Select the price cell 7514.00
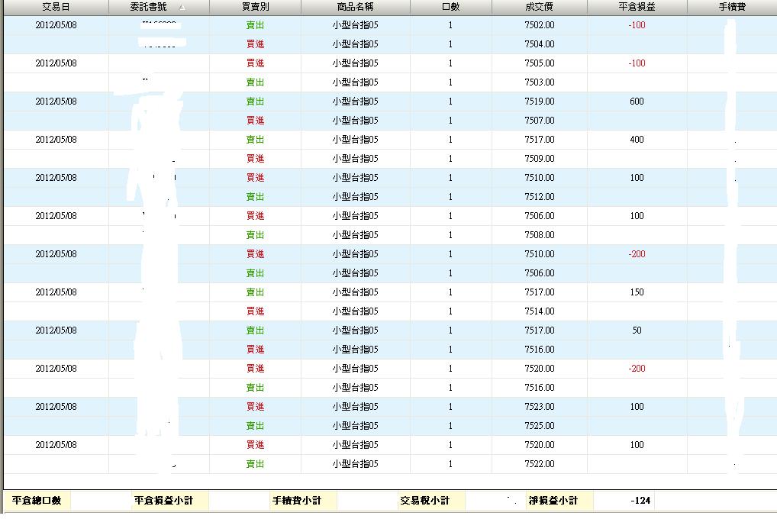 click(539, 311)
